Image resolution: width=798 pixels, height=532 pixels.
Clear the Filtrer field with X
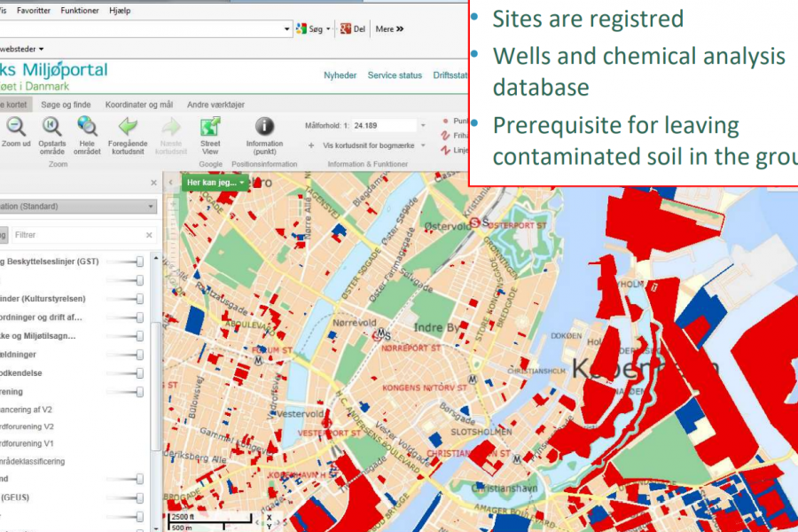coord(149,235)
